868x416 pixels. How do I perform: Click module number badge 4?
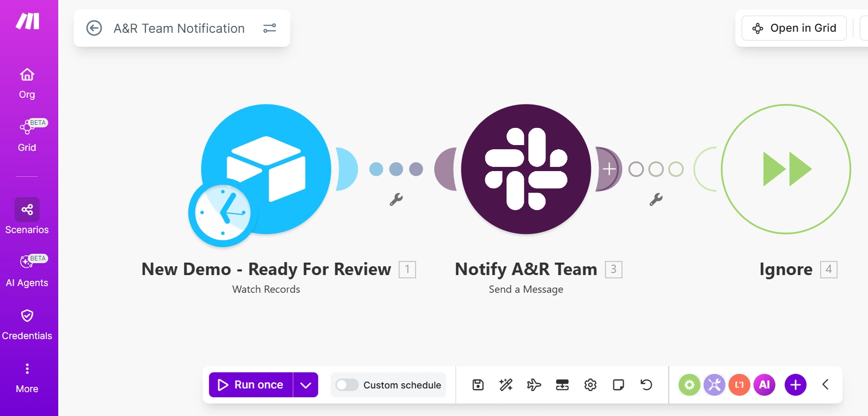(x=829, y=269)
